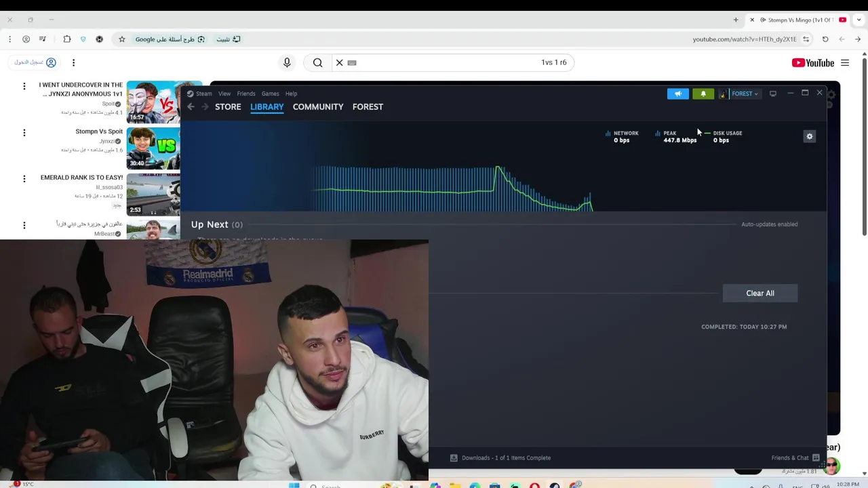This screenshot has height=488, width=868.
Task: Click the YouTube sign-in button
Action: click(35, 62)
